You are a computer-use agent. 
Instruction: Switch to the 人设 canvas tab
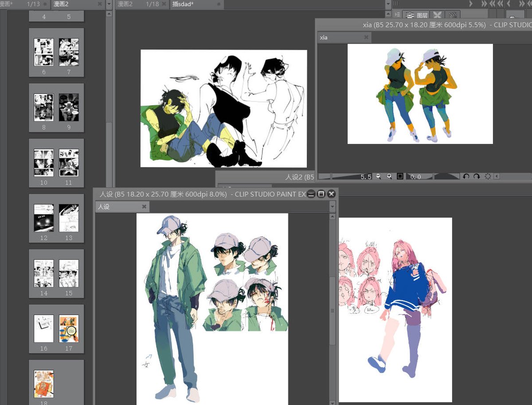pyautogui.click(x=122, y=206)
